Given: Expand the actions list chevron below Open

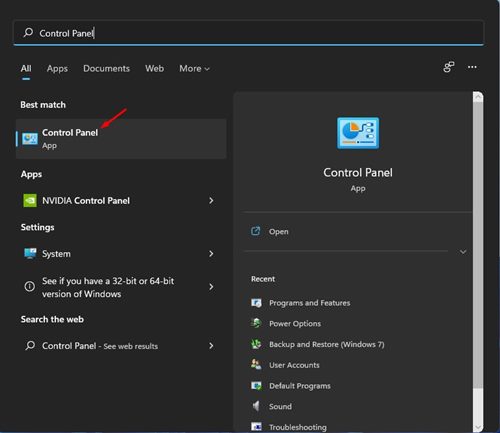Looking at the screenshot, I should 463,252.
